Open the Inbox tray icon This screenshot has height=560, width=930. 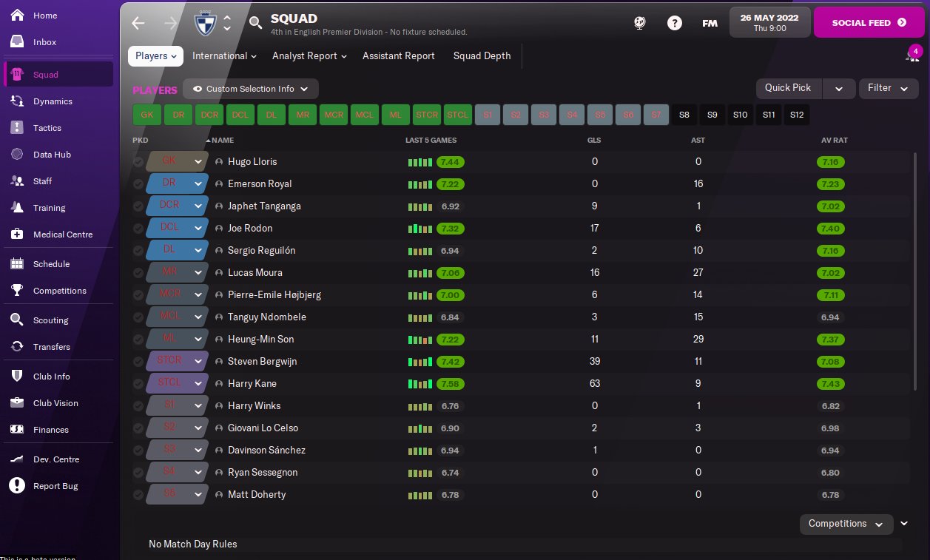pos(16,42)
